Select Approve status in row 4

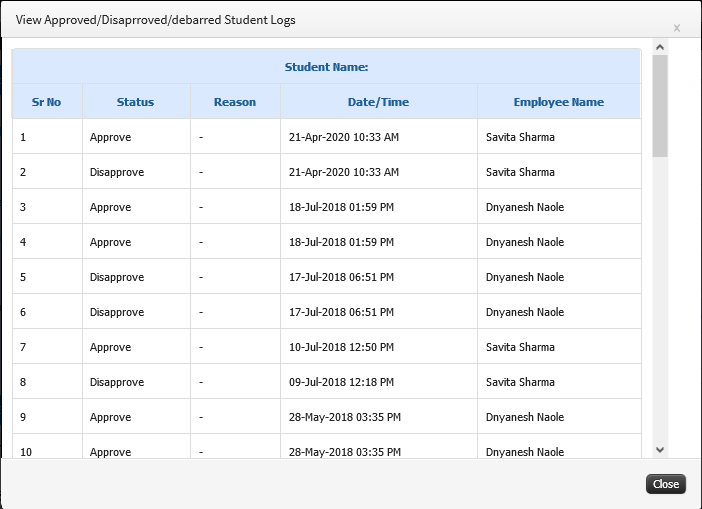[x=111, y=242]
